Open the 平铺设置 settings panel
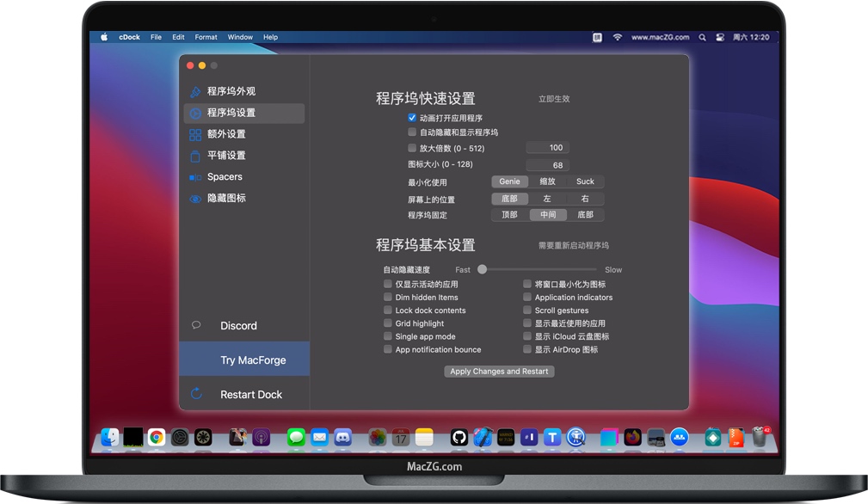This screenshot has height=504, width=868. [229, 156]
